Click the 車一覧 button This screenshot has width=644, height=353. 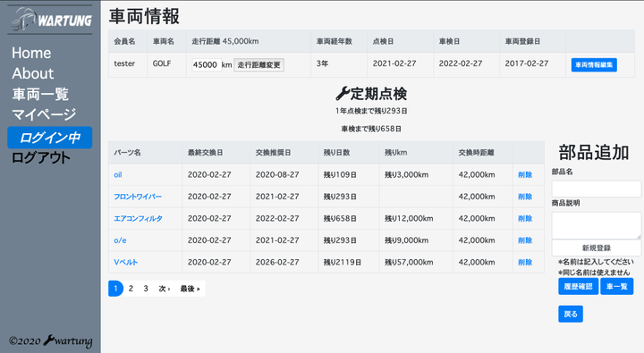click(x=617, y=287)
